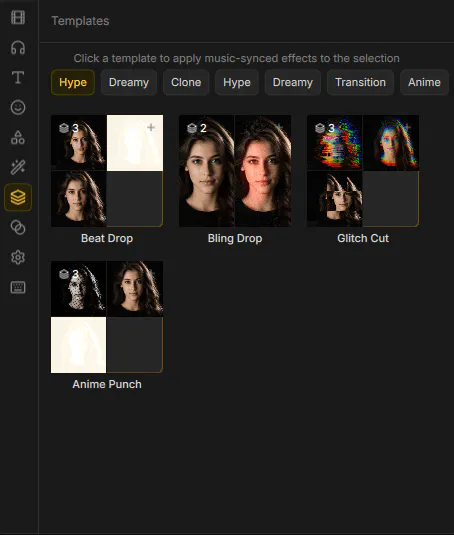Open the gear settings panel

tap(18, 258)
